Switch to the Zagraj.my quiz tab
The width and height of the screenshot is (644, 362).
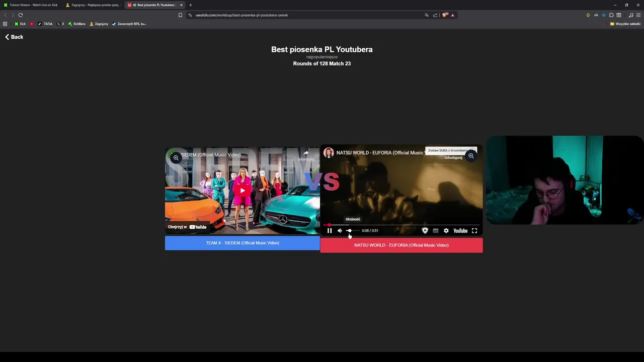click(94, 5)
